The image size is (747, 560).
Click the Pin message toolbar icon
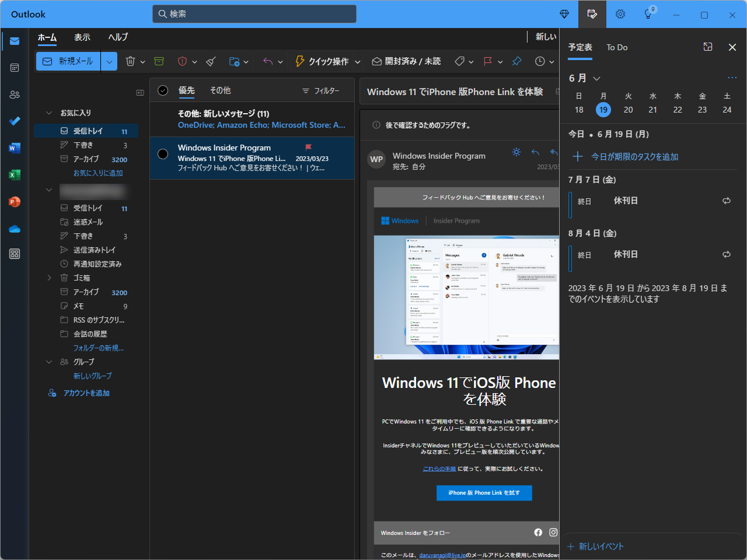(516, 61)
